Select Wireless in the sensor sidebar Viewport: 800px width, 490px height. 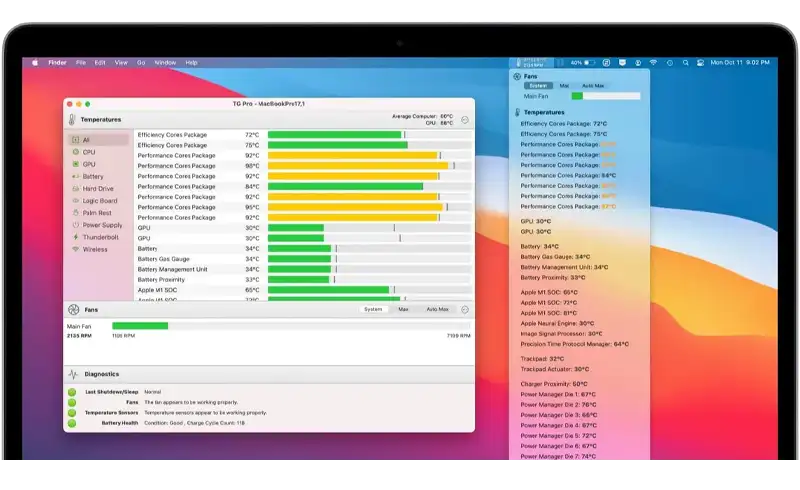pyautogui.click(x=95, y=249)
